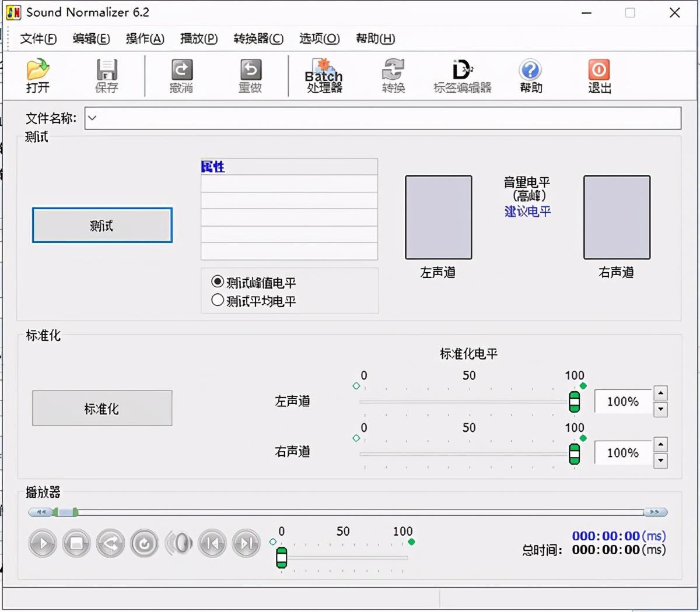Click the 打开 (Open) toolbar icon
700x612 pixels.
click(x=38, y=76)
